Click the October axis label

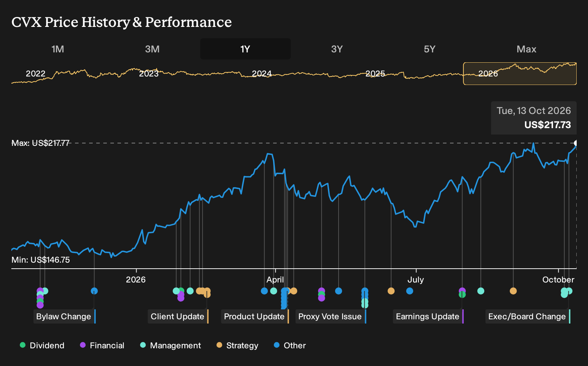[558, 280]
